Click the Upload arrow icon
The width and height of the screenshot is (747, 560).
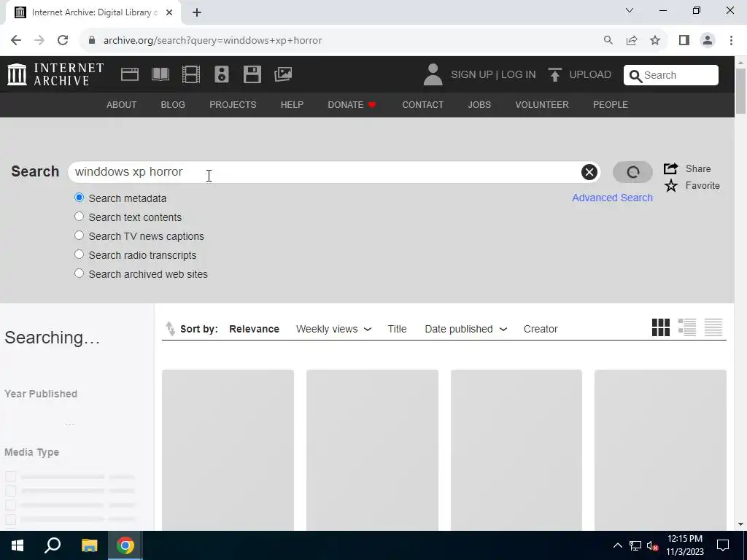(554, 75)
